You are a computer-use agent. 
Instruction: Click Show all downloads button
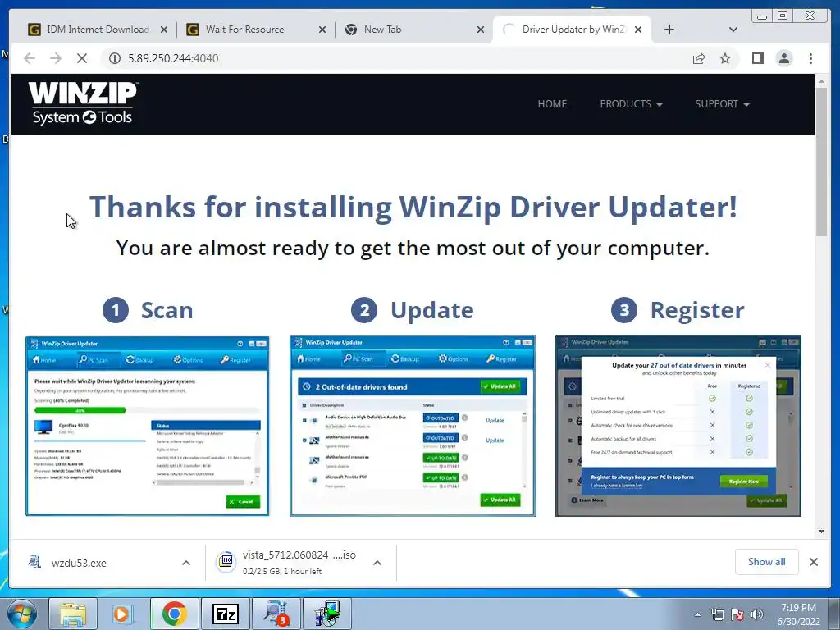pyautogui.click(x=767, y=562)
